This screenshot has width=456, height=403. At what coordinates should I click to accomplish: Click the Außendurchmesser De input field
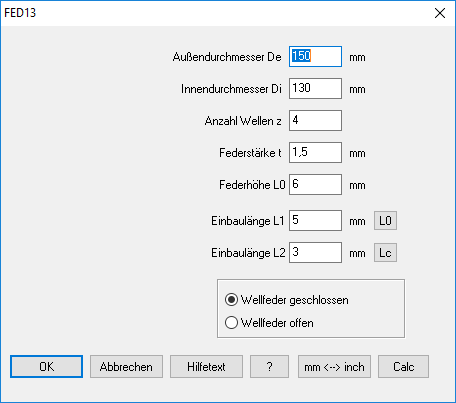pyautogui.click(x=315, y=57)
